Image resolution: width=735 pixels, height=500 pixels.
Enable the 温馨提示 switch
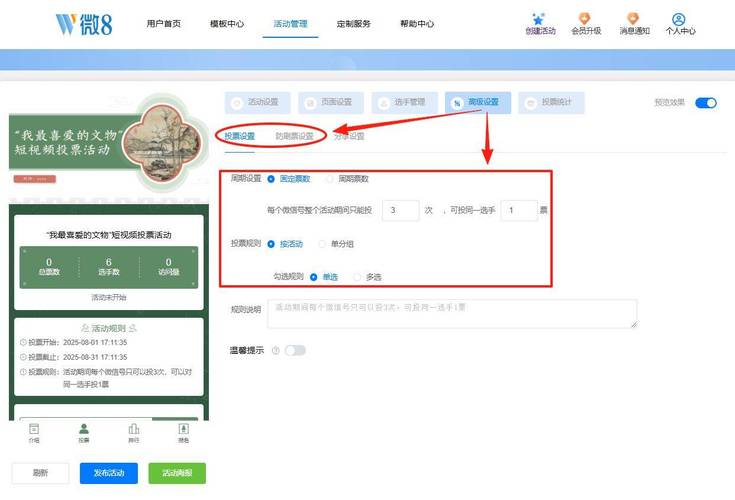pos(295,351)
